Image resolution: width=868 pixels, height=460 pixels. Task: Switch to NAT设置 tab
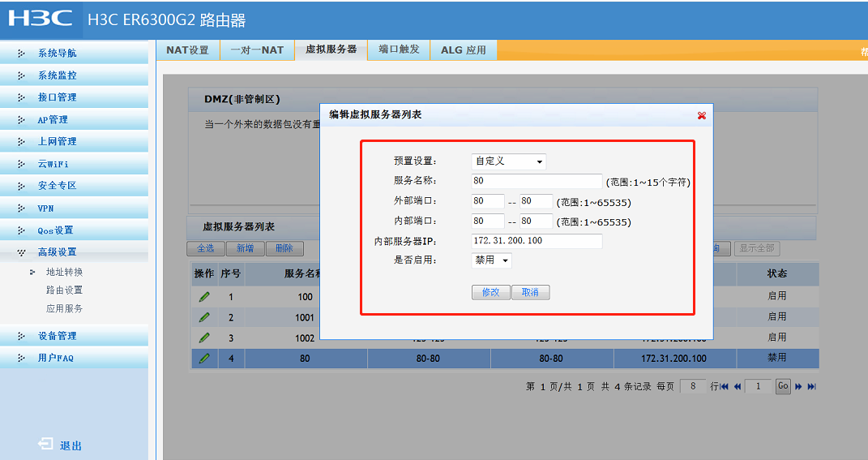pyautogui.click(x=188, y=49)
